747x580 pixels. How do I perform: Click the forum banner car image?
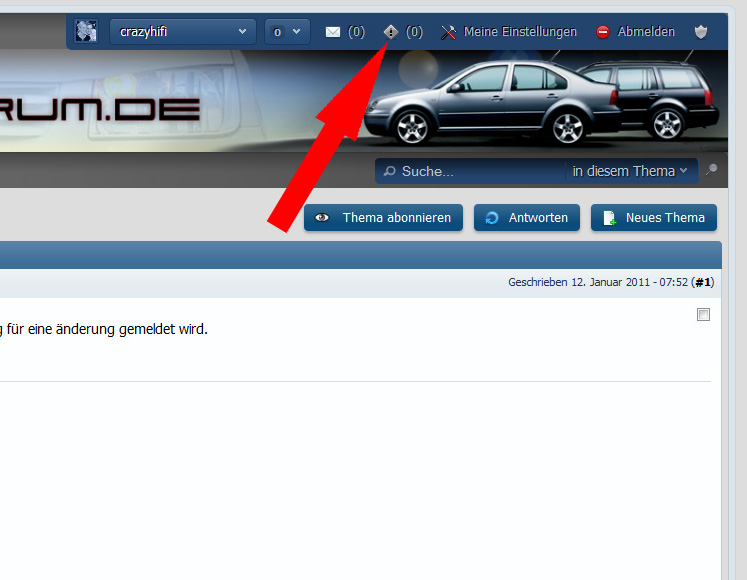(543, 101)
